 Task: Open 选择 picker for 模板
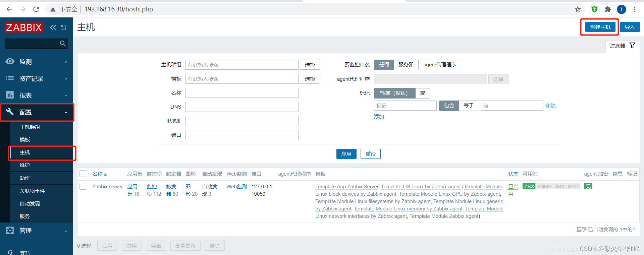[x=310, y=79]
